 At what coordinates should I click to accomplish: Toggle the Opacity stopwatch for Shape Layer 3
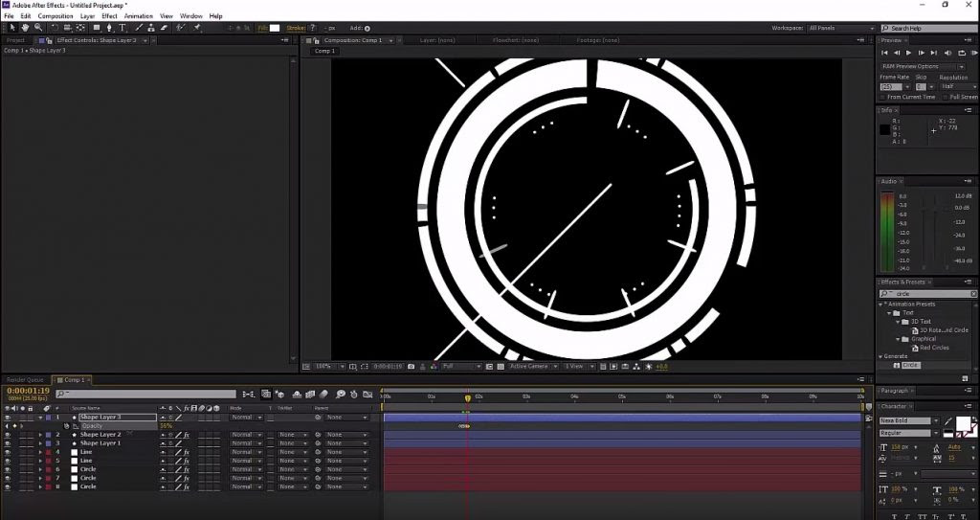67,426
